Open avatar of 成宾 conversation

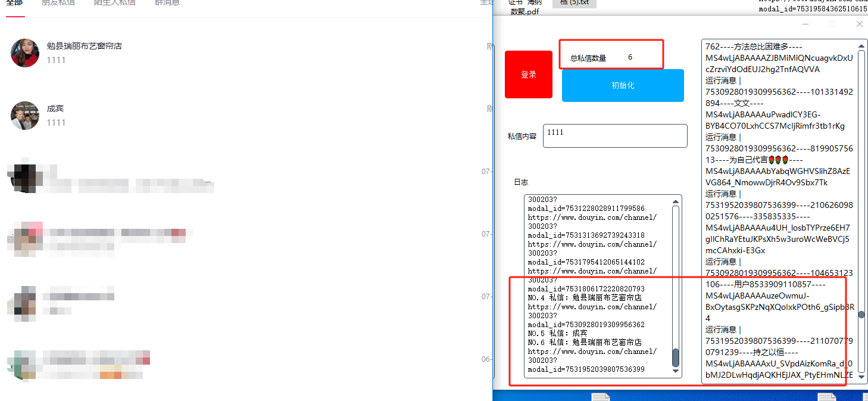coord(25,115)
